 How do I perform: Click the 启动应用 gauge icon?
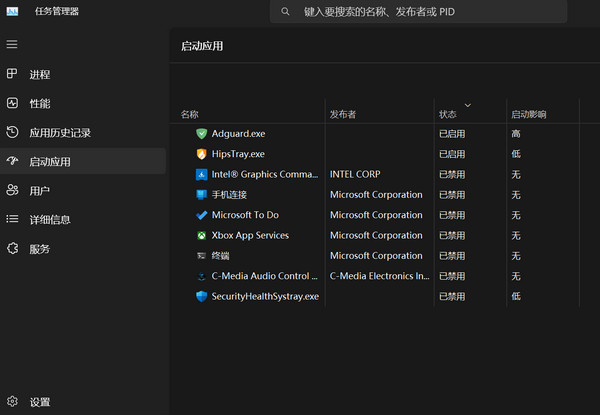[x=12, y=161]
